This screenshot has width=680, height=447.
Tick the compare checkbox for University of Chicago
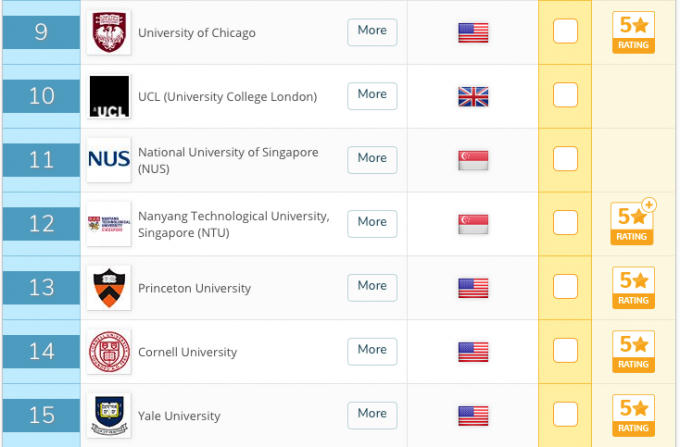click(x=565, y=32)
